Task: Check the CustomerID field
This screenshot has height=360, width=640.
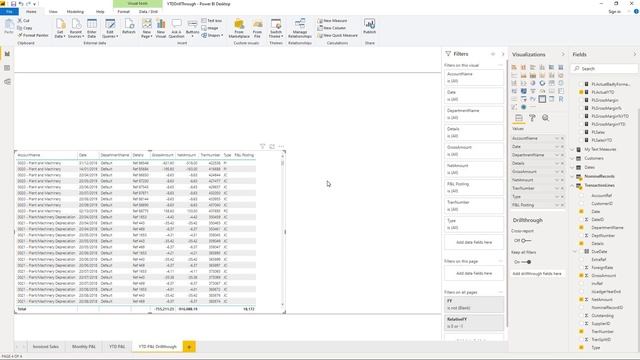Action: tap(581, 203)
